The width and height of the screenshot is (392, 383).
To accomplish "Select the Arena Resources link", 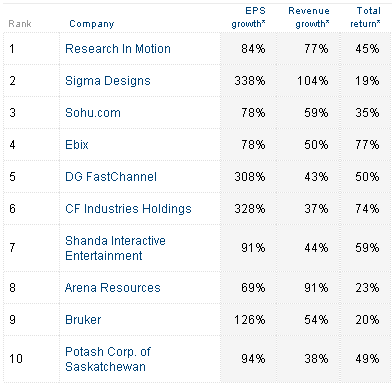I will [113, 288].
